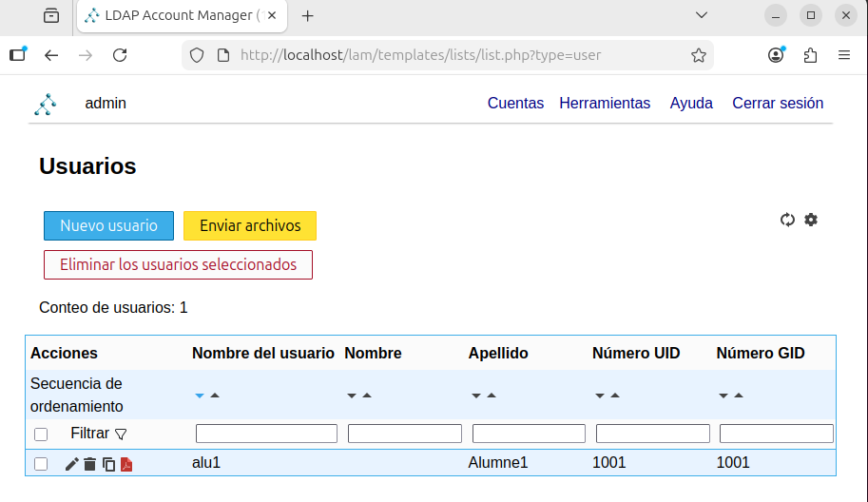
Task: Sort Número UID descending arrow
Action: click(x=600, y=396)
